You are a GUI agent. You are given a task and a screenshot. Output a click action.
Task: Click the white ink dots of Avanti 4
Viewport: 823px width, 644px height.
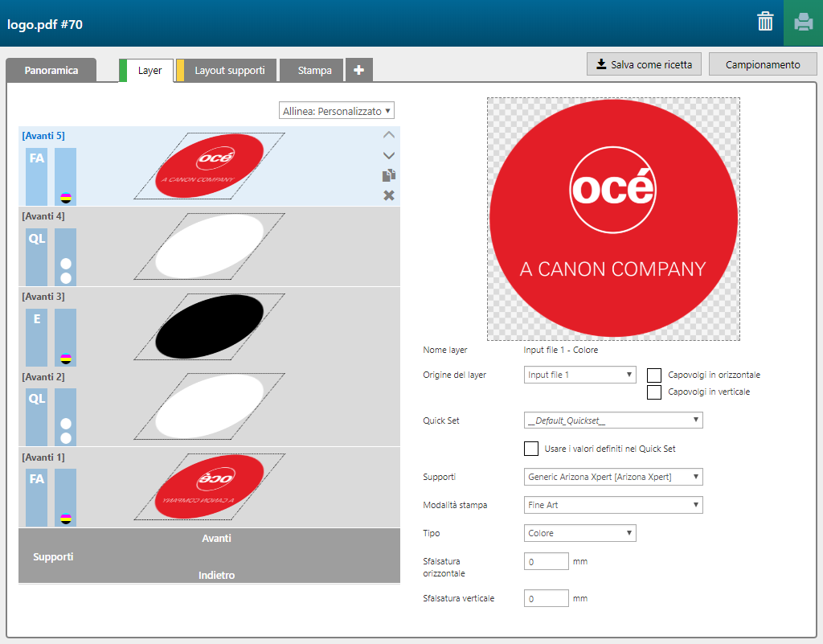click(x=66, y=271)
